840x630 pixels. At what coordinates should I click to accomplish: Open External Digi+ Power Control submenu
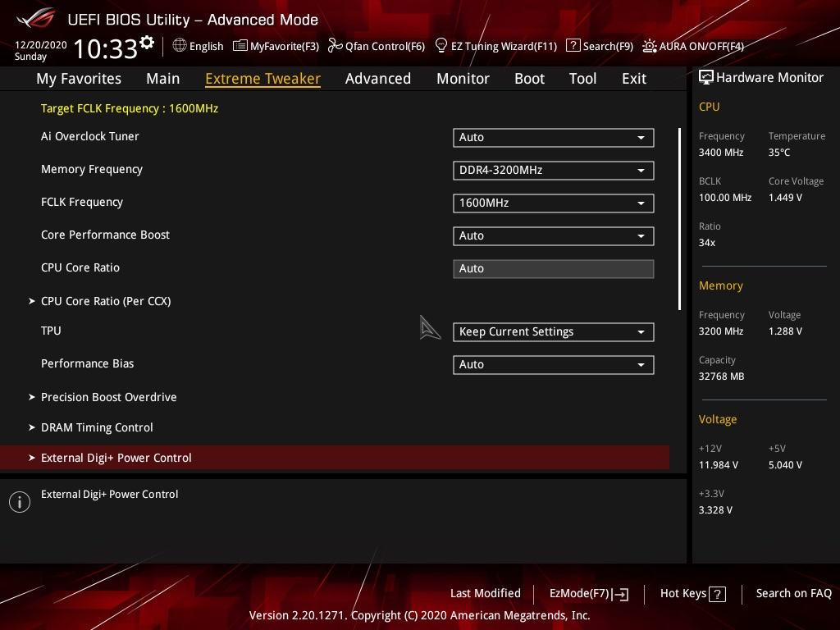(x=335, y=458)
